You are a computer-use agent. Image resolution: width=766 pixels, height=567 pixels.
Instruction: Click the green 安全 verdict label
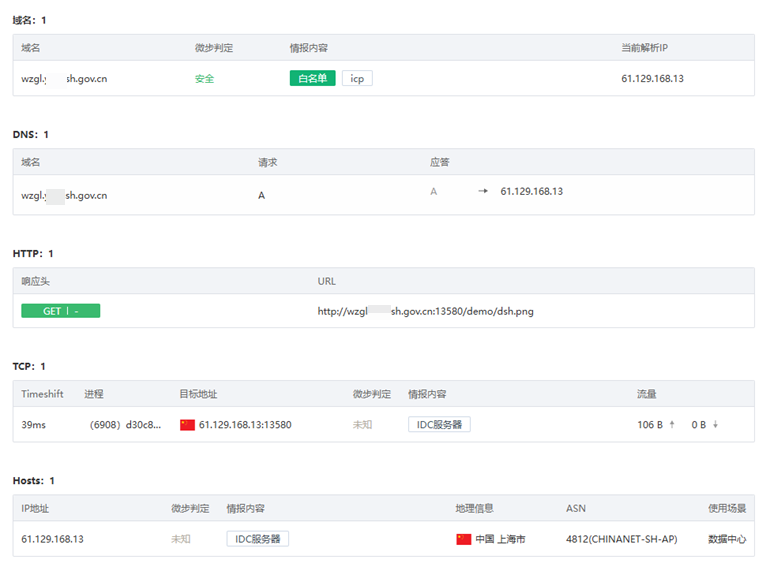click(204, 79)
